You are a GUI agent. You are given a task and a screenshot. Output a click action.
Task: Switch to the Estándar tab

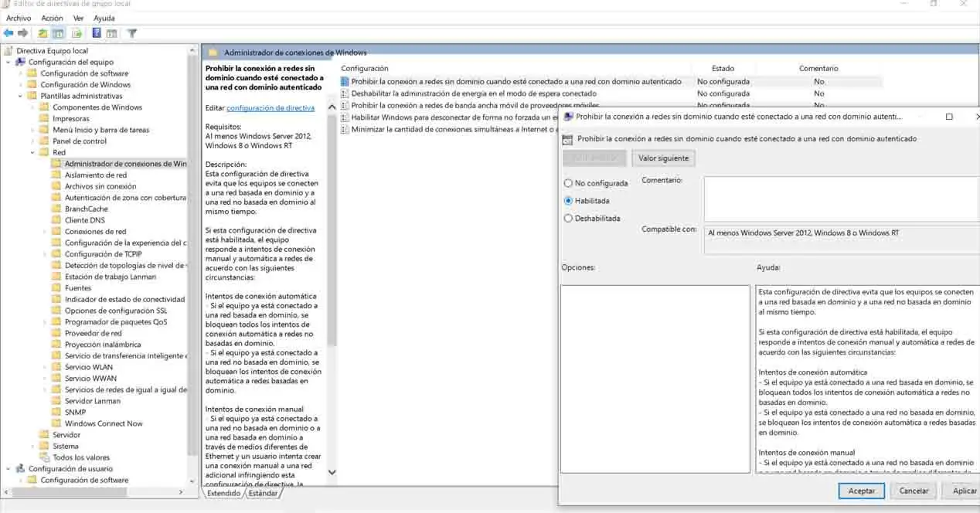(x=263, y=493)
